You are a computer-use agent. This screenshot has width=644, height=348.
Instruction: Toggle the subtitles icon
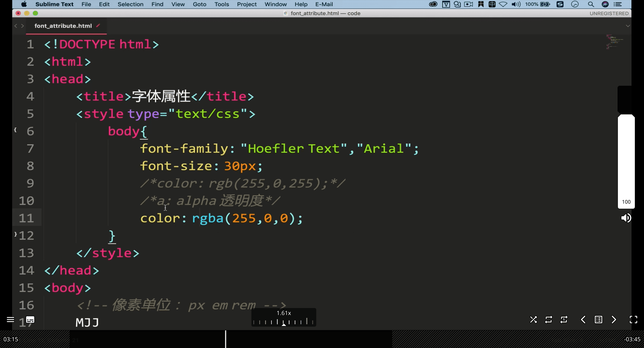coord(30,320)
